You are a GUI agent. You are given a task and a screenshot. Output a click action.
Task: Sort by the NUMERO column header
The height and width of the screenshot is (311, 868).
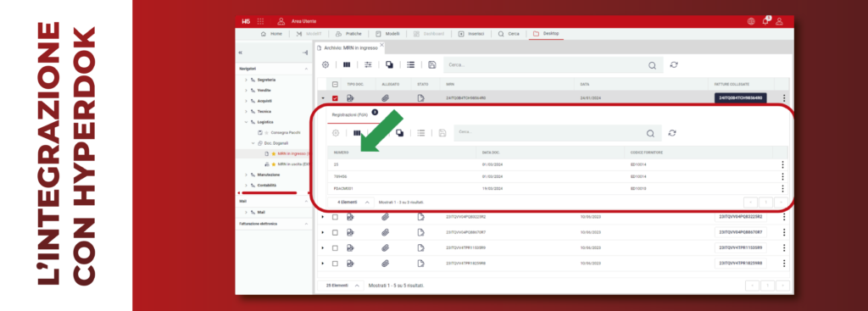(x=341, y=153)
